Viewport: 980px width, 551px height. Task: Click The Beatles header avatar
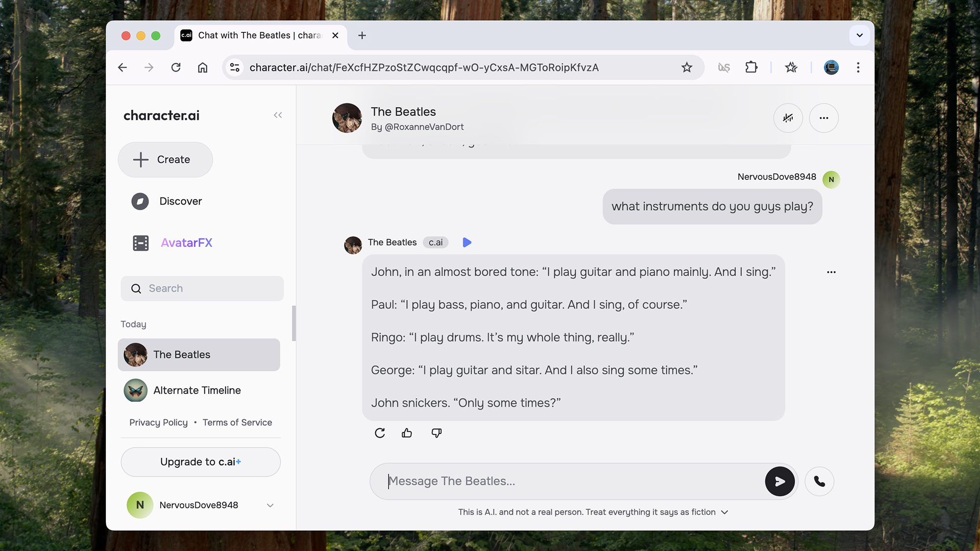click(347, 118)
